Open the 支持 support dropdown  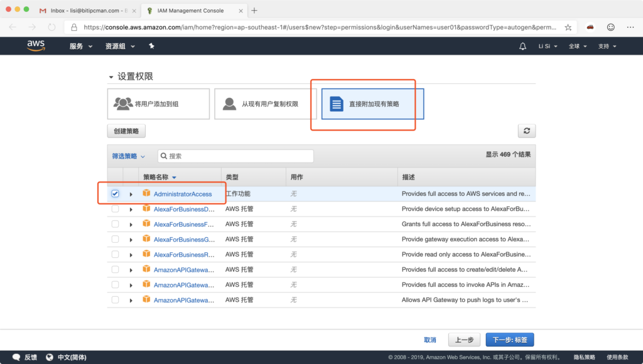click(607, 46)
